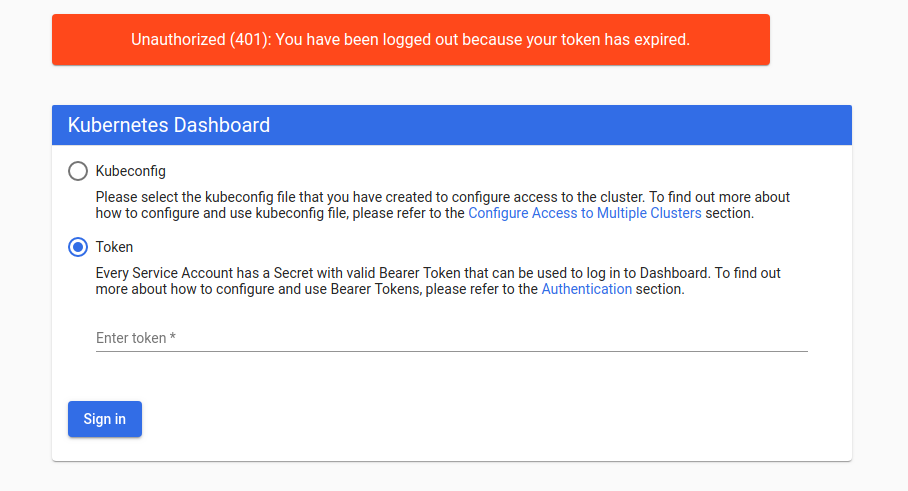Select the Token radio button

pyautogui.click(x=78, y=247)
